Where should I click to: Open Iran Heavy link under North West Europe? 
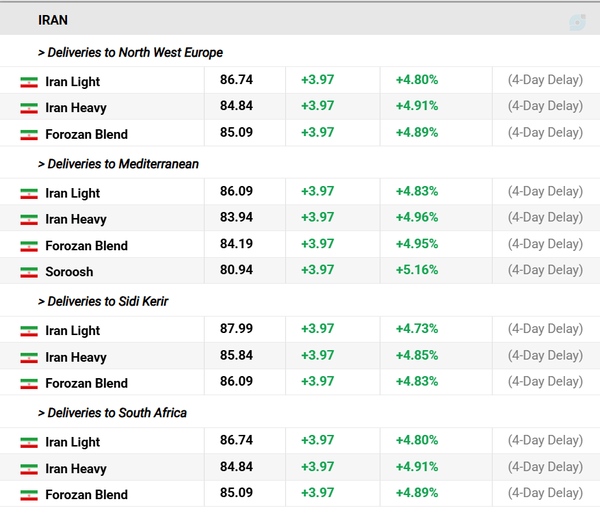coord(76,108)
